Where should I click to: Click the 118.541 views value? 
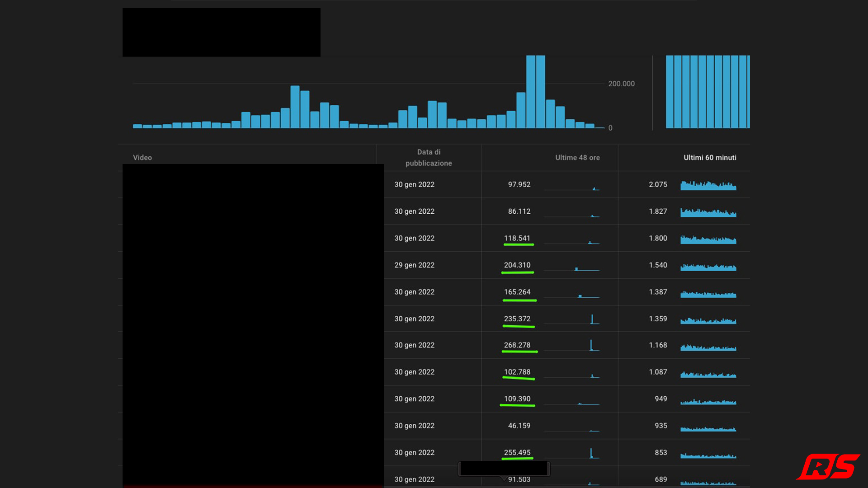(517, 238)
